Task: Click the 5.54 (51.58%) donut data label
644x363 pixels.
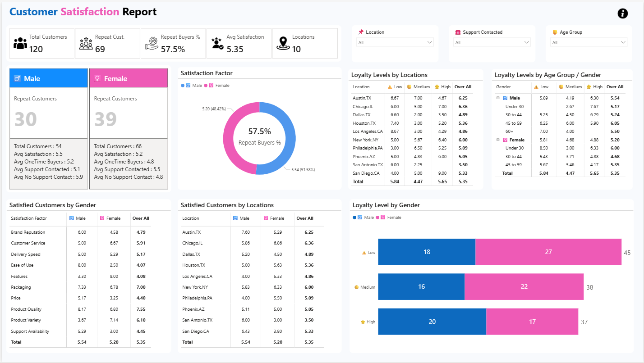Action: [x=303, y=169]
